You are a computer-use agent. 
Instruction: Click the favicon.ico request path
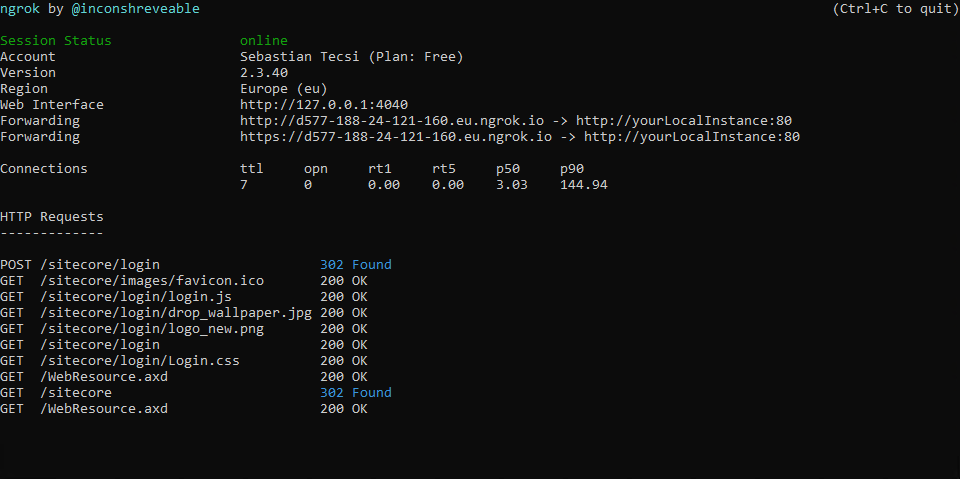152,281
